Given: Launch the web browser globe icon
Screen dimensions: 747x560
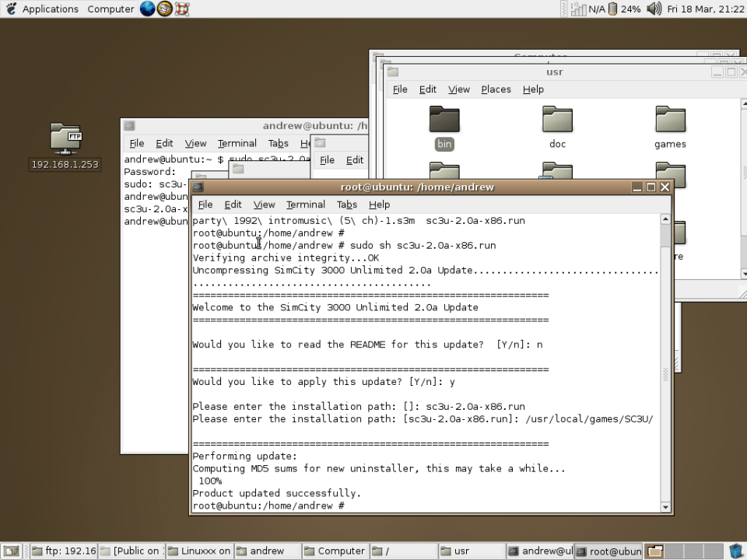Looking at the screenshot, I should click(148, 9).
